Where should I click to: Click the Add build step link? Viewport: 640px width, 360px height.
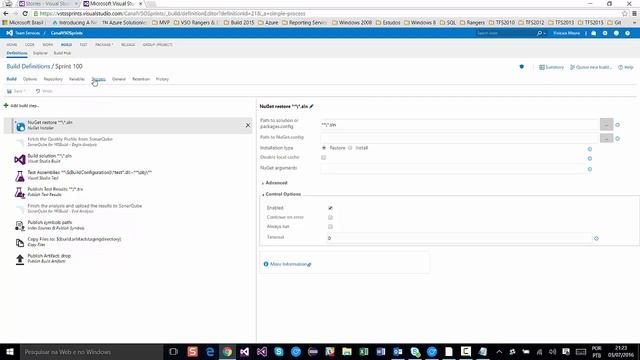[24, 105]
